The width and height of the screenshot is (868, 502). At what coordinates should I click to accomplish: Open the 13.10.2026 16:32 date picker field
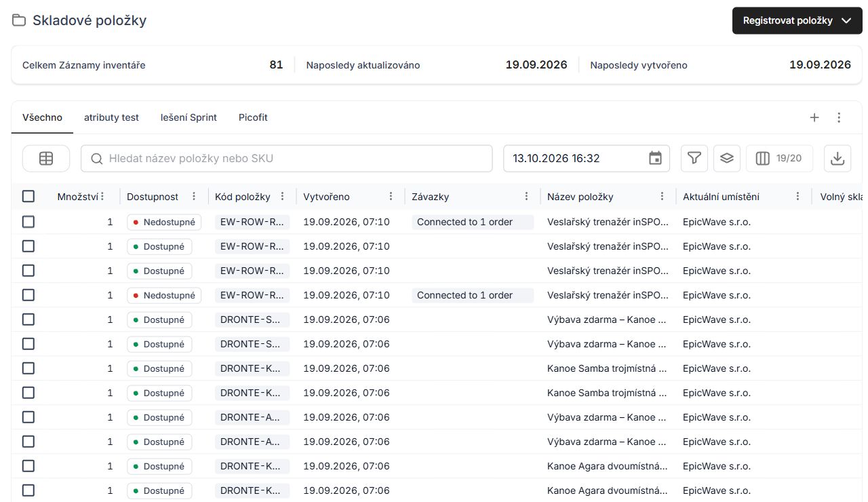click(587, 158)
